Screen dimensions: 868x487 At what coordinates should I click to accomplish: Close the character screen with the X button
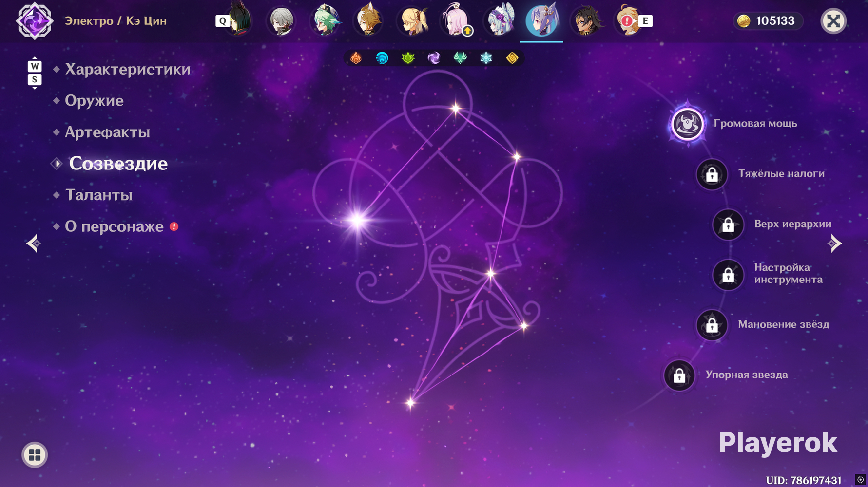[x=833, y=21]
